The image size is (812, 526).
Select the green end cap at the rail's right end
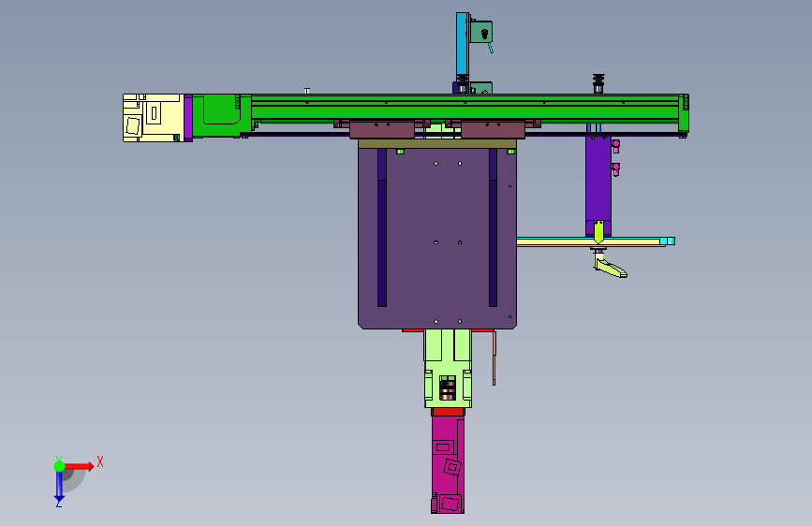684,113
